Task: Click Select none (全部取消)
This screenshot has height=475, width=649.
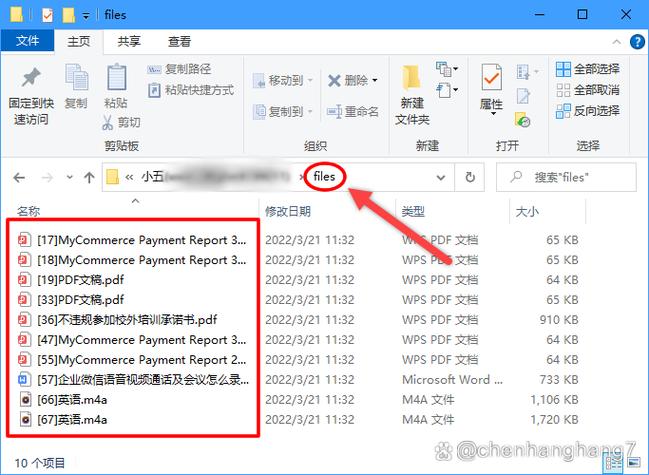Action: click(x=588, y=90)
